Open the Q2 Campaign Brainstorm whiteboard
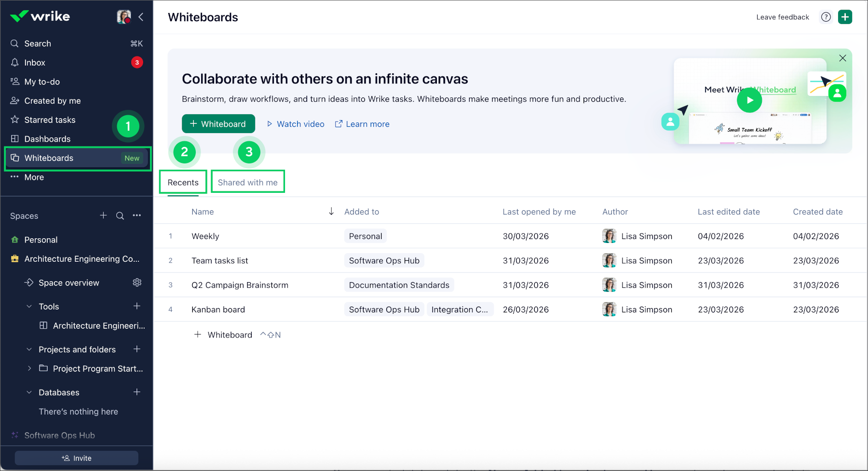 (240, 285)
